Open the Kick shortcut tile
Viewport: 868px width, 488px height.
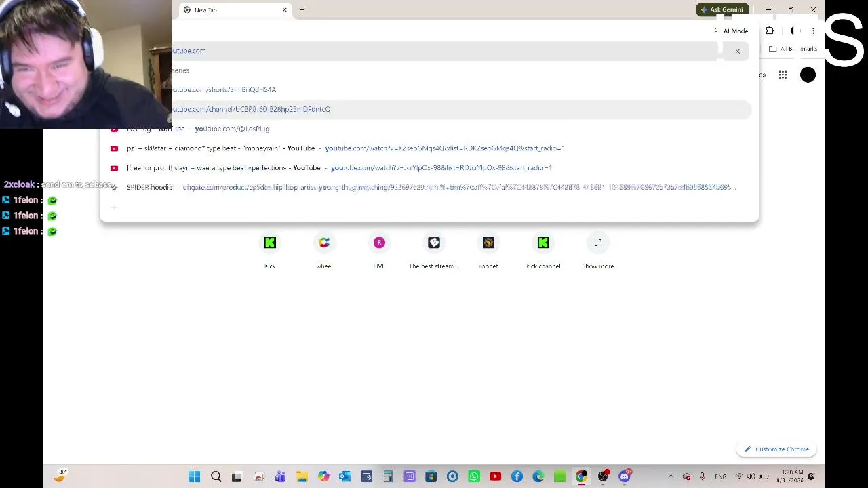[x=270, y=251]
